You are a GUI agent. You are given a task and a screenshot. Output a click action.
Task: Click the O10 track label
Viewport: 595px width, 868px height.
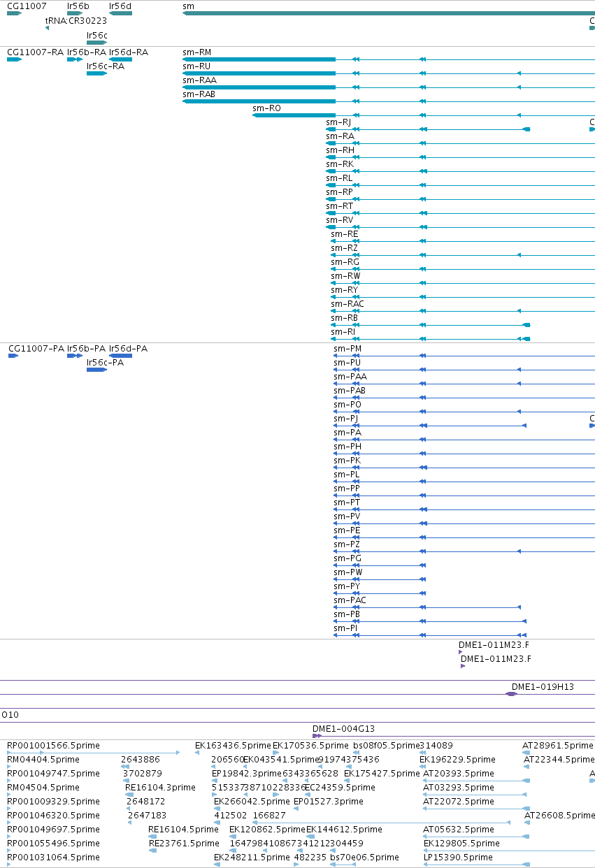(10, 715)
